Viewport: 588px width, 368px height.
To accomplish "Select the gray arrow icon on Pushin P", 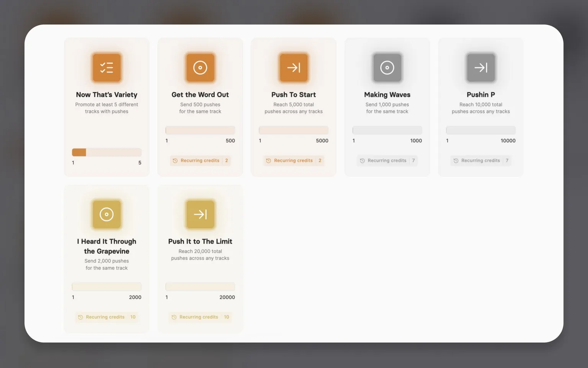I will pos(480,67).
